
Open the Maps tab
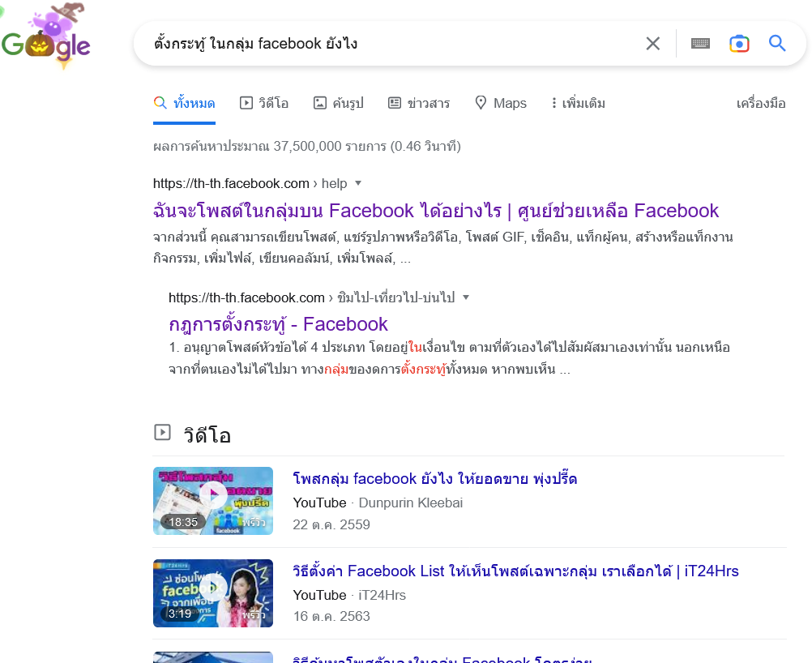coord(501,103)
